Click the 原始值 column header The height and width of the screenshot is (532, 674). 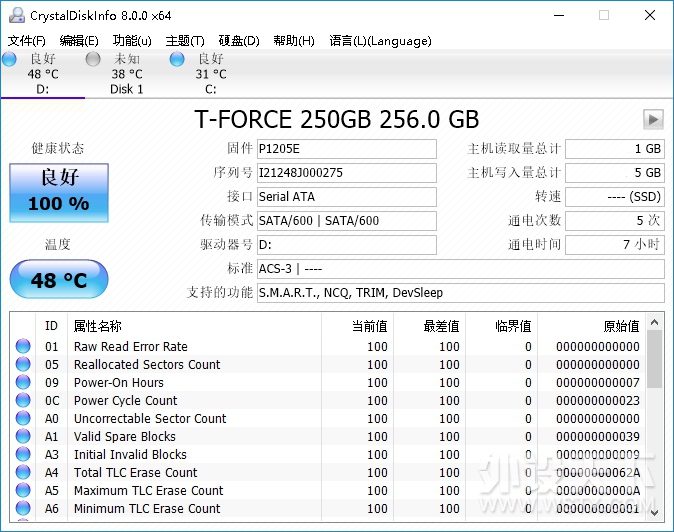[x=592, y=326]
